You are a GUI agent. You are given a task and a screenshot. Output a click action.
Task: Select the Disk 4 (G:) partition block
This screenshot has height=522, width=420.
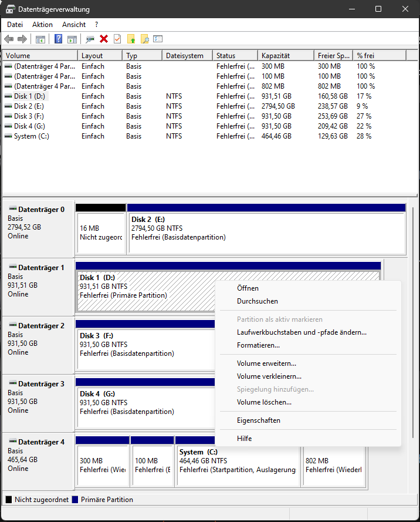145,403
